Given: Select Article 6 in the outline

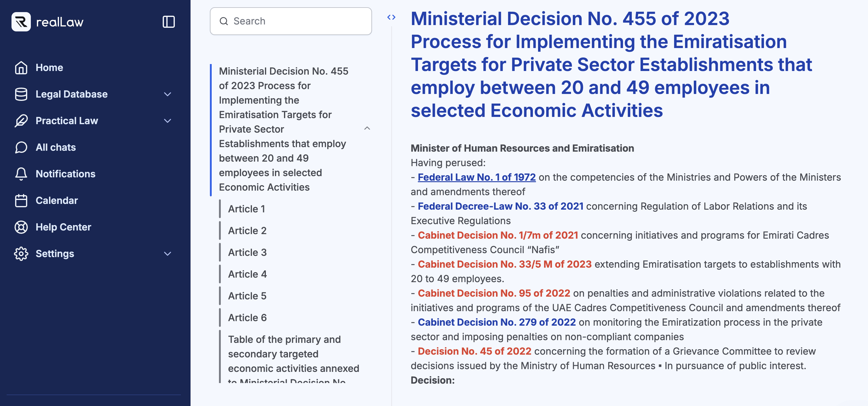Looking at the screenshot, I should [247, 317].
